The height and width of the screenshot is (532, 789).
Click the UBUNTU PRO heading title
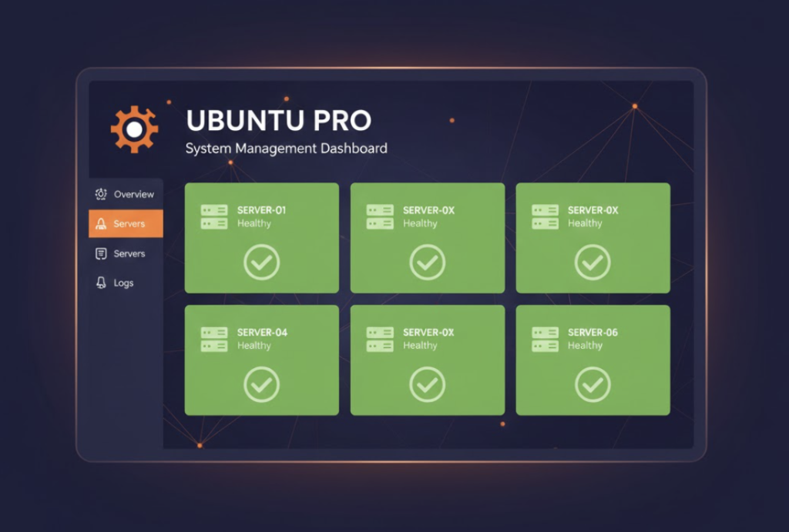(279, 121)
